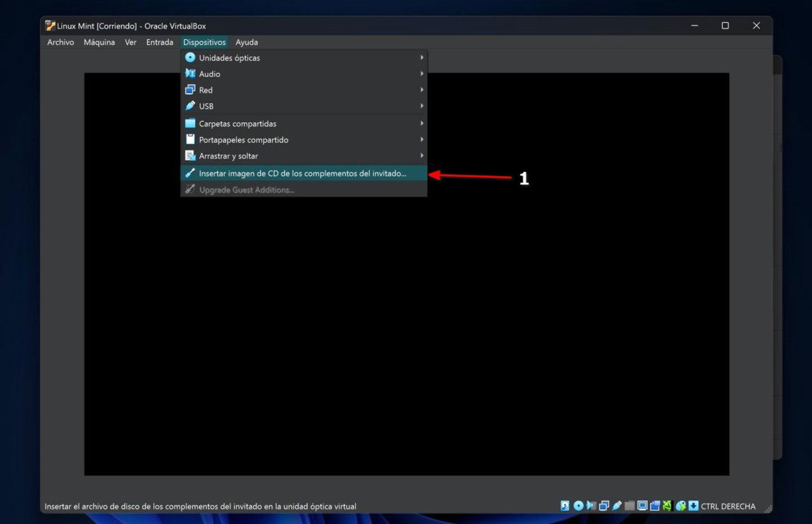This screenshot has height=524, width=812.
Task: Expand the Audio submenu arrow
Action: click(421, 73)
